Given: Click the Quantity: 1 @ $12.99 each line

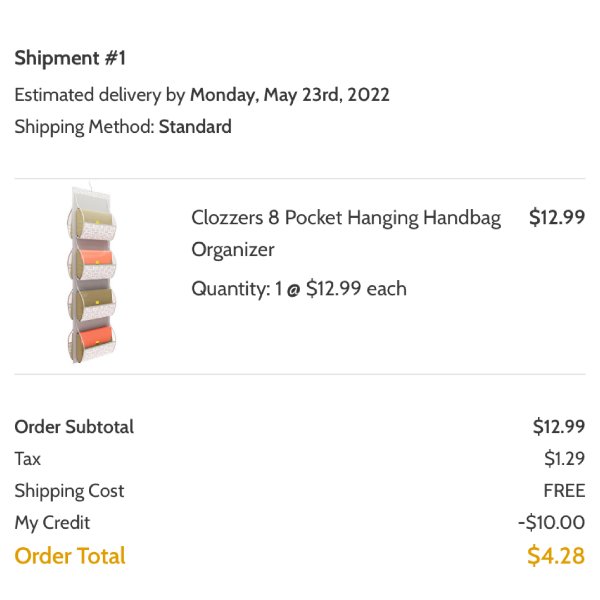Looking at the screenshot, I should pyautogui.click(x=299, y=289).
